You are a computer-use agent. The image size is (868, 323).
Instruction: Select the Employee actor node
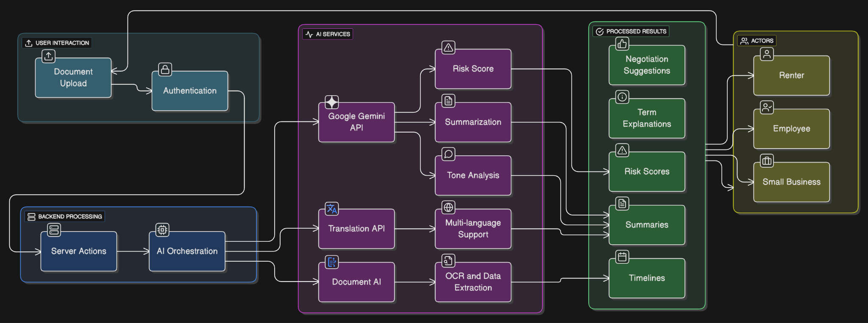791,129
